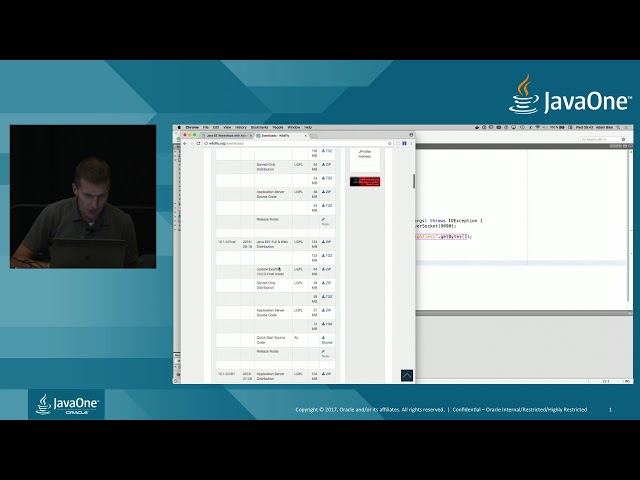Open the File menu
This screenshot has width=640, height=480.
coord(206,127)
